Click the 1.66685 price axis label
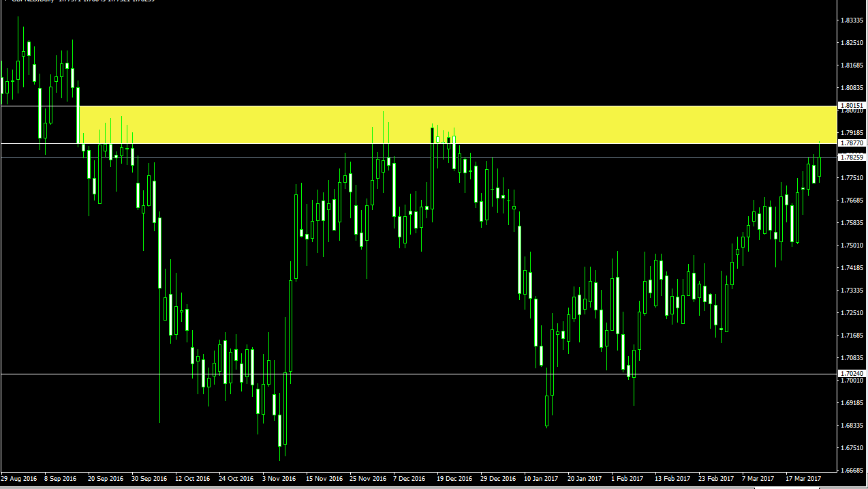 click(852, 471)
